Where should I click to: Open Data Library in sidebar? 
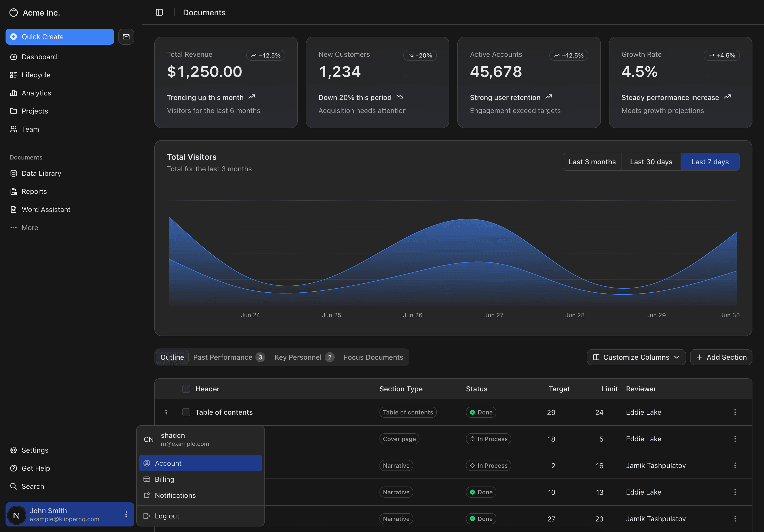coord(41,174)
